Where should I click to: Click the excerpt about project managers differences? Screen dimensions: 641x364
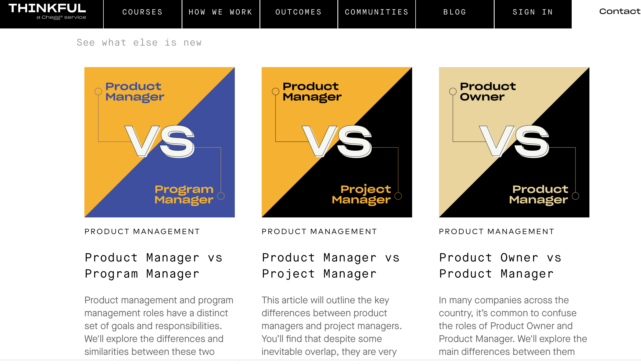[332, 326]
